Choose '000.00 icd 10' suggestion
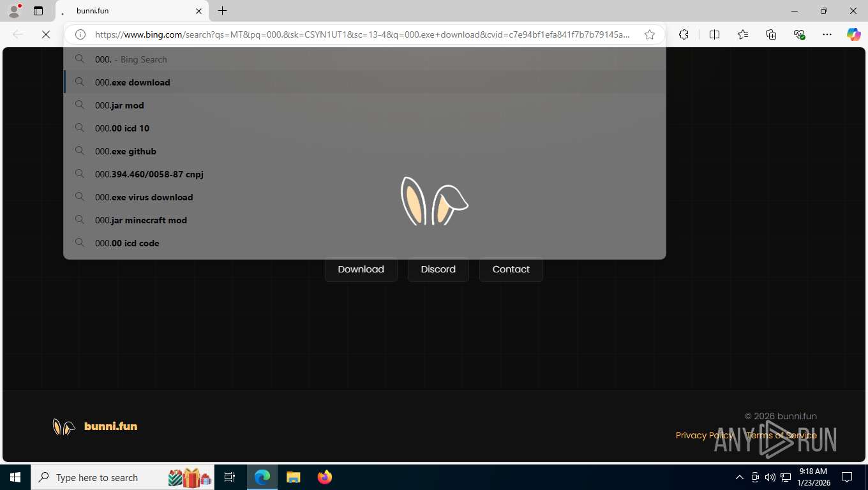This screenshot has width=868, height=490. click(x=364, y=128)
